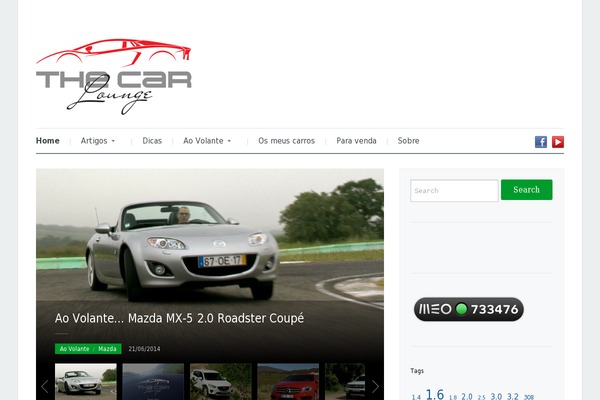Image resolution: width=600 pixels, height=400 pixels.
Task: Open the 1.8 tag
Action: (x=453, y=397)
